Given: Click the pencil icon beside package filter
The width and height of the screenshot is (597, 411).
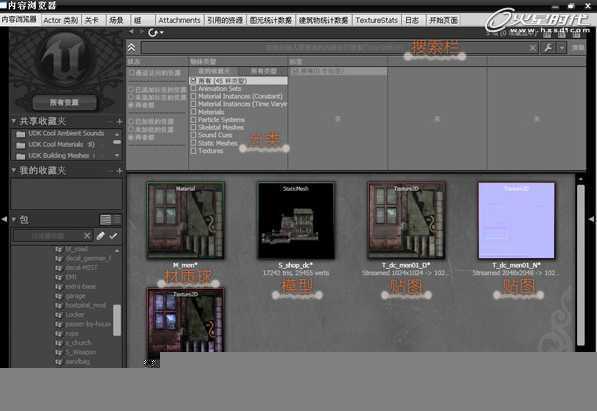Looking at the screenshot, I should 100,236.
